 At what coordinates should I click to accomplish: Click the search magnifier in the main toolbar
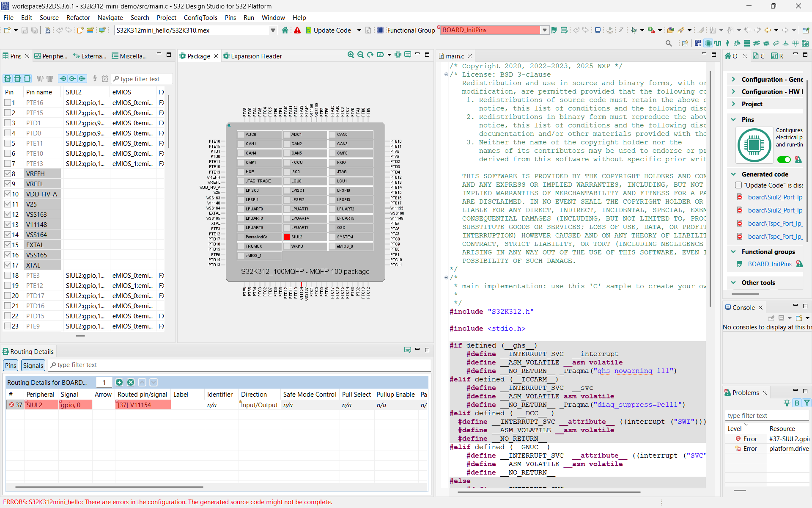point(669,43)
